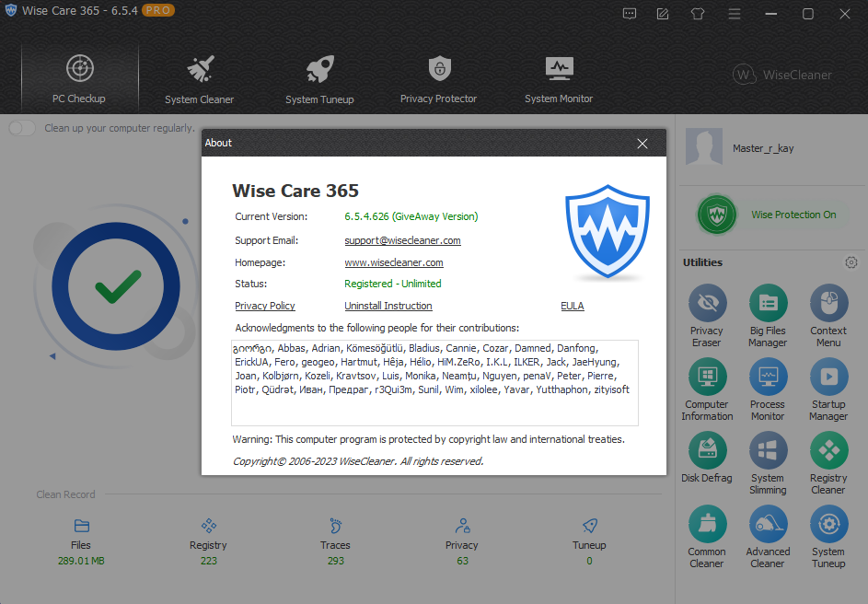
Task: Click the Wise Care 365 shield logo in title bar
Action: point(10,10)
